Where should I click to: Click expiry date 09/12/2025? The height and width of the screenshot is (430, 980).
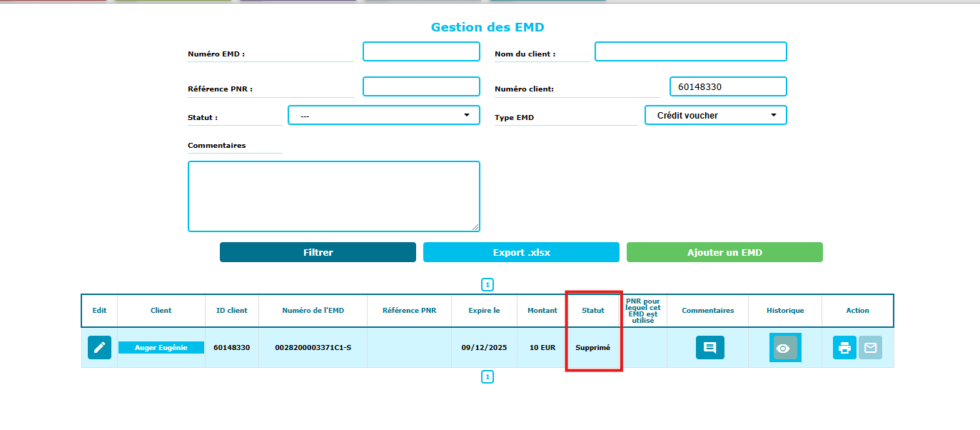(484, 347)
